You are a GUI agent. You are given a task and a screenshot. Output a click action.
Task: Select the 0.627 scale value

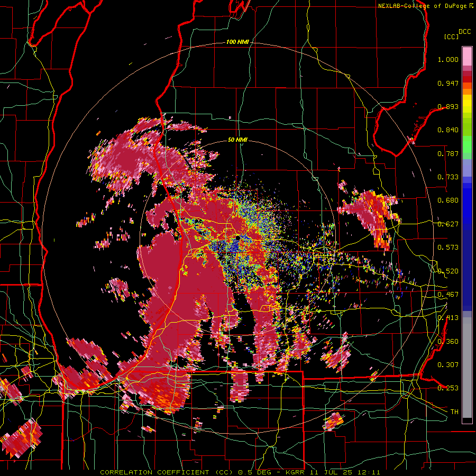coord(448,224)
